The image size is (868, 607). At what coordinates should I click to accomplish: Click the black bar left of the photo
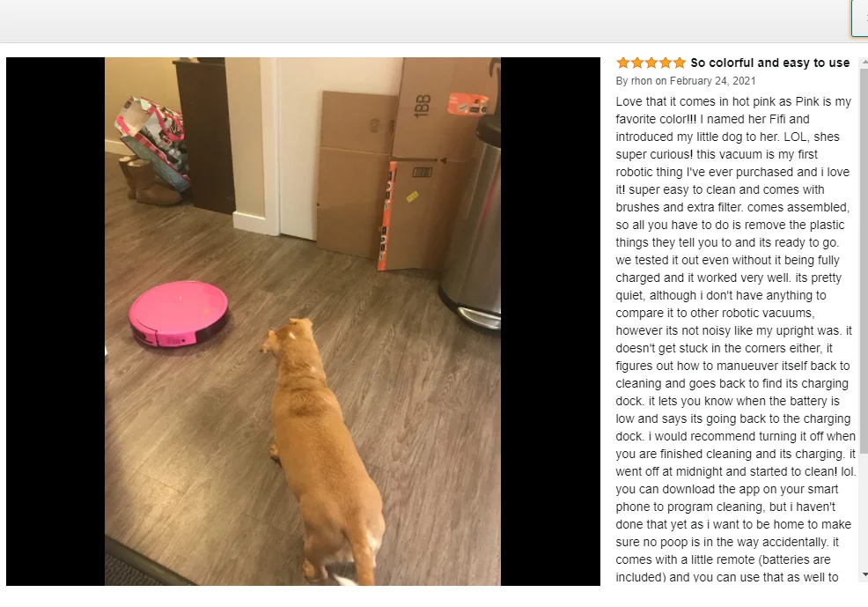[x=55, y=322]
